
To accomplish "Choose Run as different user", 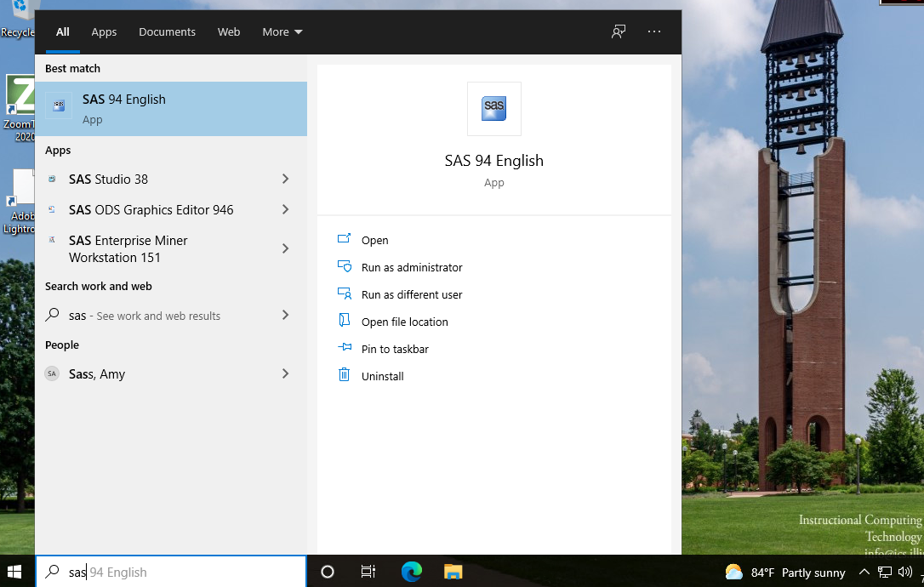I will pyautogui.click(x=412, y=294).
